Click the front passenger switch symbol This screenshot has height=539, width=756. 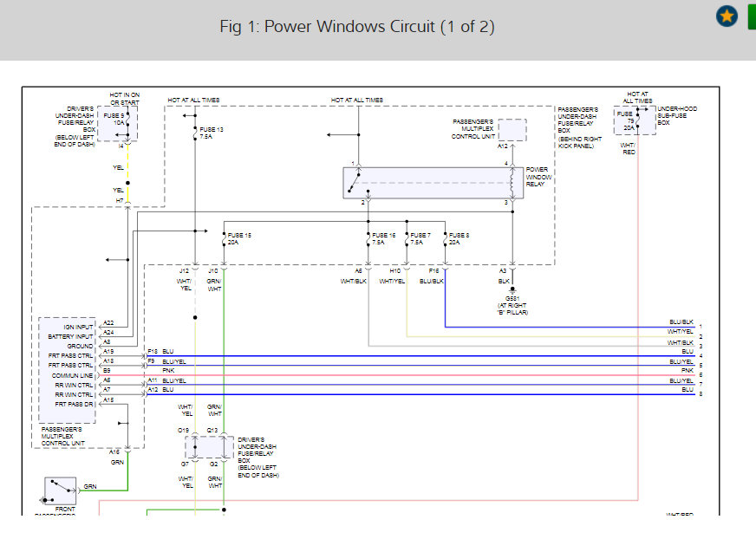point(61,490)
